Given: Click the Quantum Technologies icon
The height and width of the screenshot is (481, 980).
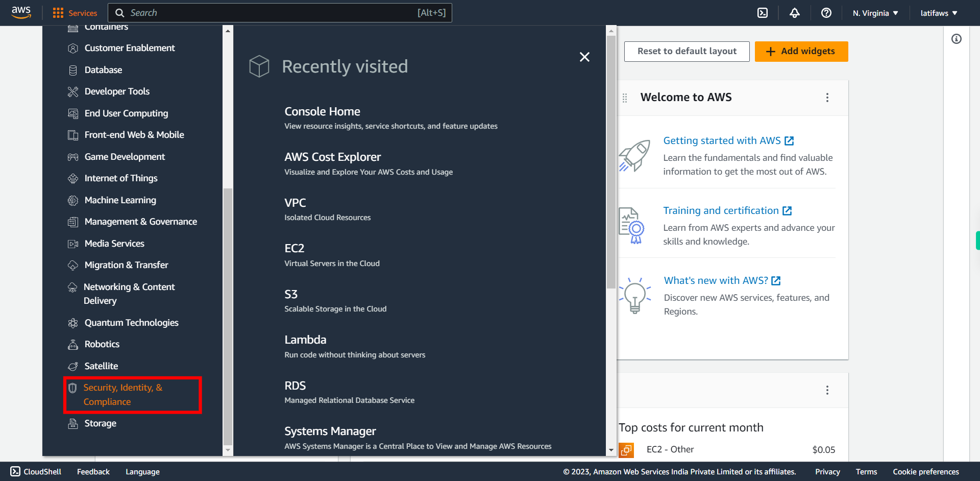Looking at the screenshot, I should tap(73, 323).
